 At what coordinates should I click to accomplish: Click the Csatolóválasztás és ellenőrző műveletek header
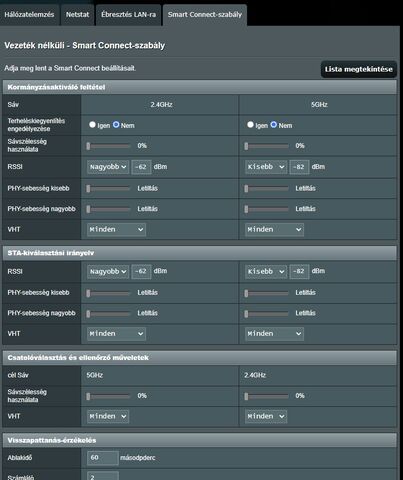pos(200,358)
